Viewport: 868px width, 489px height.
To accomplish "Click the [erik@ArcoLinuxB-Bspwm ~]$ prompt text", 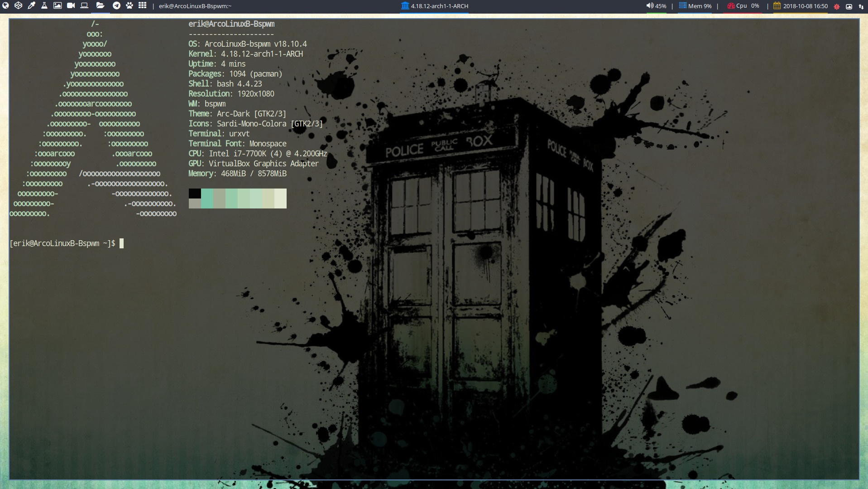I will pyautogui.click(x=62, y=243).
